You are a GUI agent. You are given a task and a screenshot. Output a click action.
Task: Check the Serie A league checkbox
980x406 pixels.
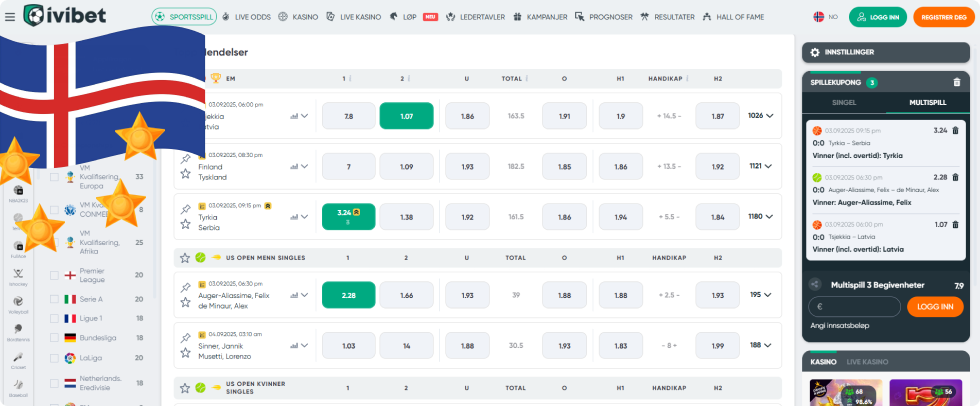[54, 299]
